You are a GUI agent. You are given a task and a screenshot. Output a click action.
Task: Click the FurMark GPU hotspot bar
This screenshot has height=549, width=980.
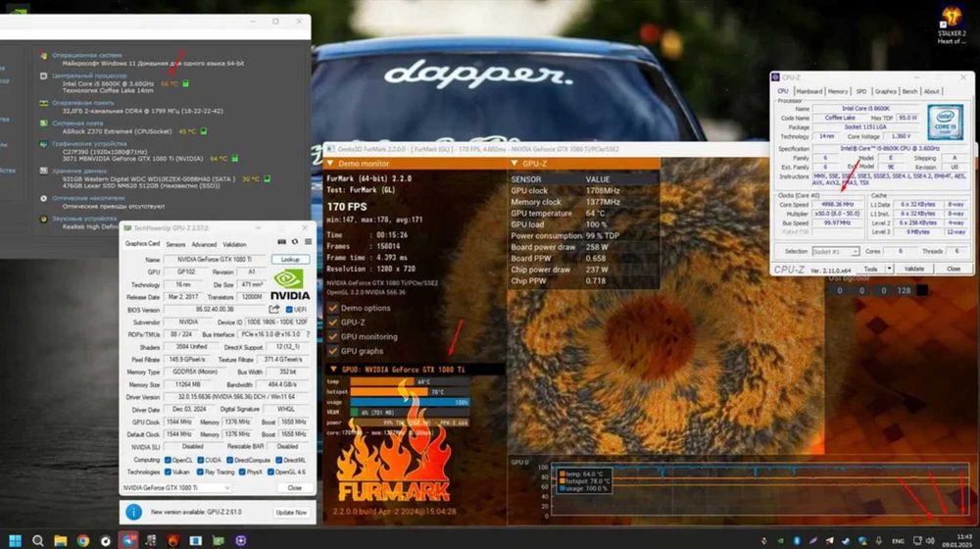click(x=410, y=391)
